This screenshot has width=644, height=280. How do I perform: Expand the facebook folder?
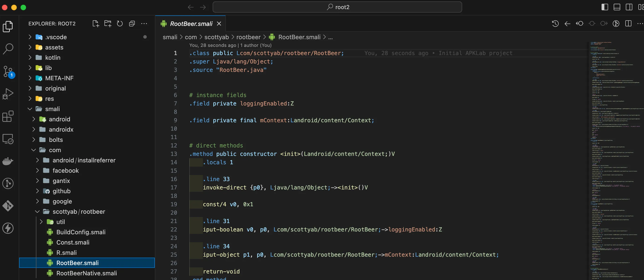pyautogui.click(x=66, y=170)
